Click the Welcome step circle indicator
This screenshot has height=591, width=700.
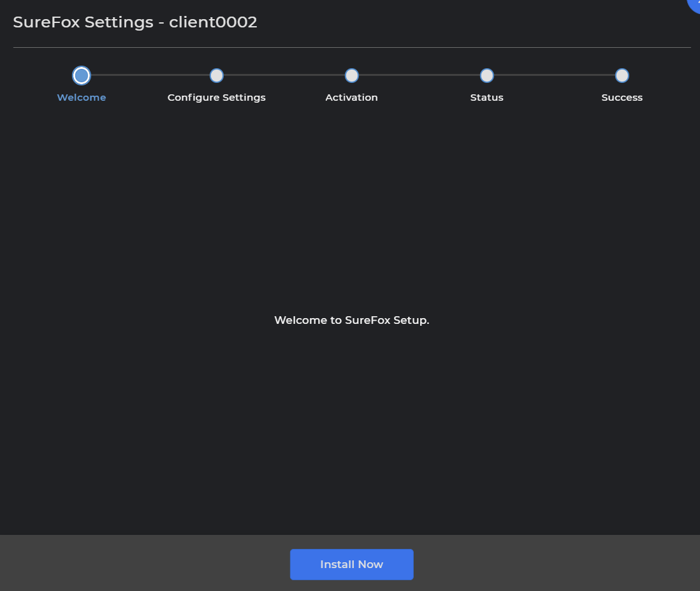82,76
